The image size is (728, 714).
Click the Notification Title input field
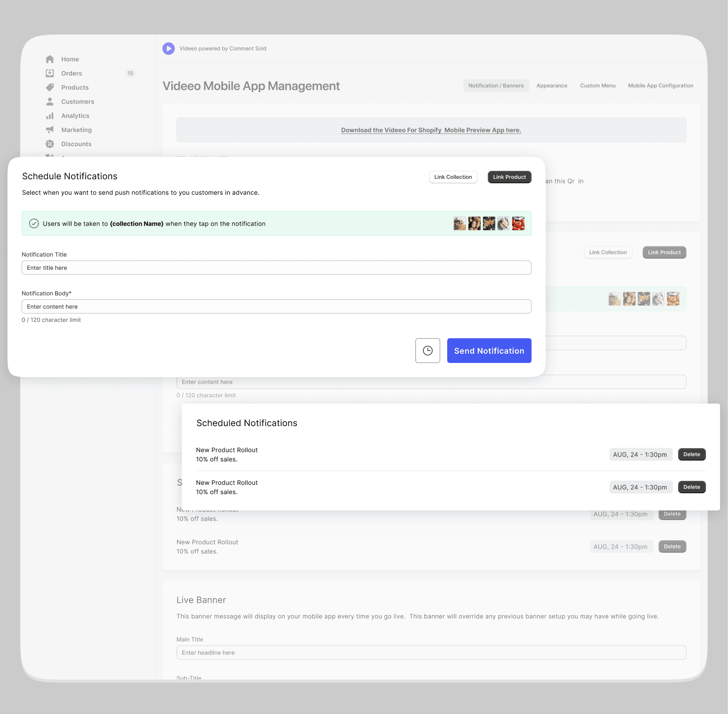[x=276, y=268]
